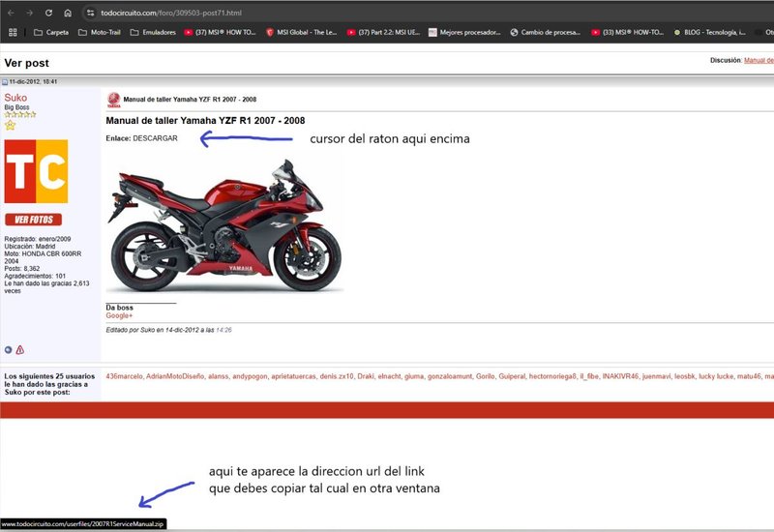Click the 'Big Boss' rank text
The height and width of the screenshot is (532, 774).
(16, 107)
